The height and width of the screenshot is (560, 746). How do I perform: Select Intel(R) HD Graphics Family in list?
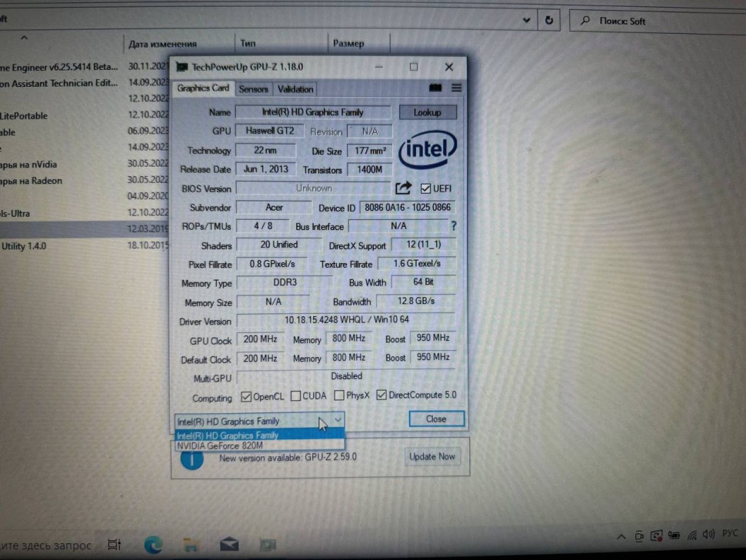pos(259,435)
